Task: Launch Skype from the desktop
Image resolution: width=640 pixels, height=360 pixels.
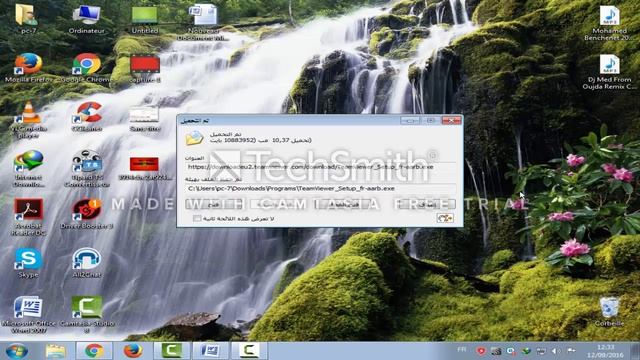Action: pos(28,263)
